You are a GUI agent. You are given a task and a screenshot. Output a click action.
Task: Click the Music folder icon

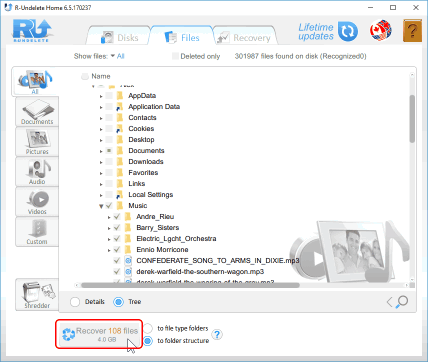pyautogui.click(x=120, y=206)
